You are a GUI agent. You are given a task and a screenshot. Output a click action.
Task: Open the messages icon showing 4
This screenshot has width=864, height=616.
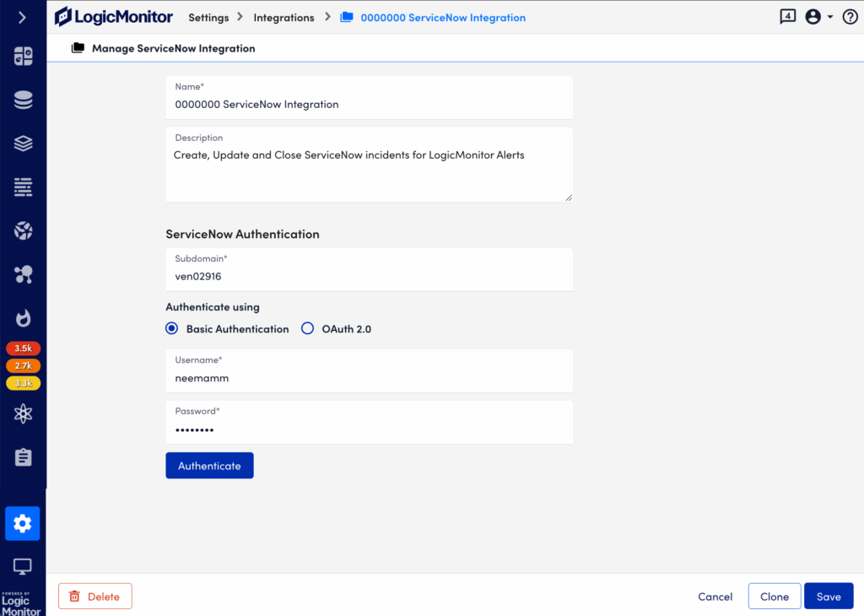pyautogui.click(x=787, y=17)
